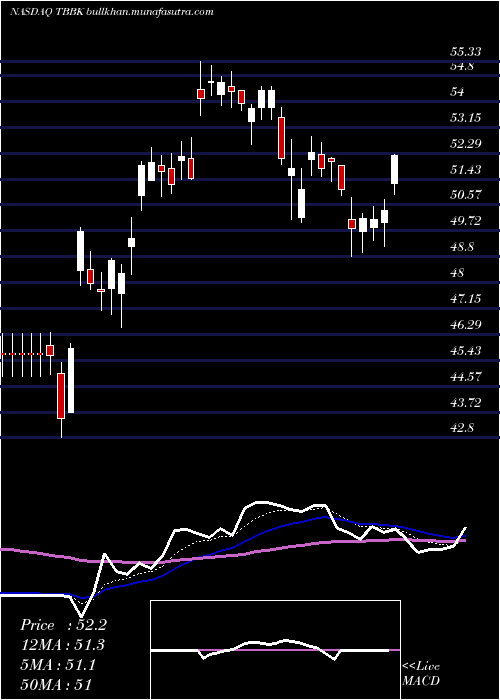Click the 45.43 price axis label
The height and width of the screenshot is (700, 500).
466,350
